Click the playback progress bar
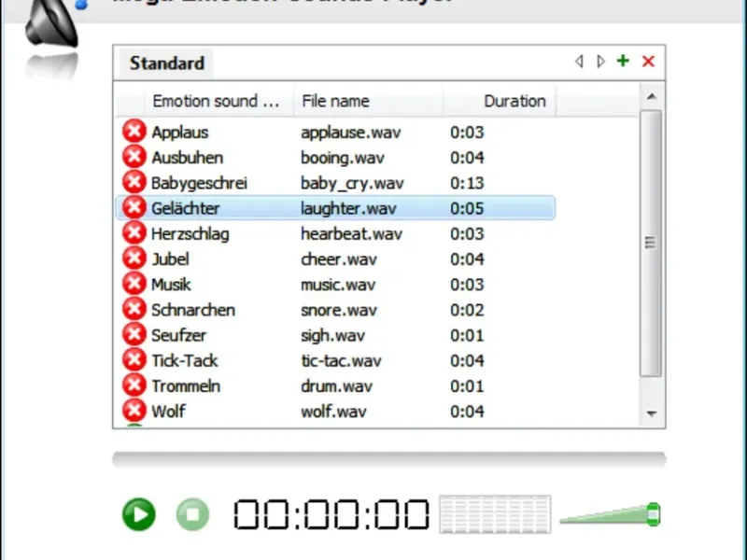The width and height of the screenshot is (747, 560). click(x=388, y=459)
